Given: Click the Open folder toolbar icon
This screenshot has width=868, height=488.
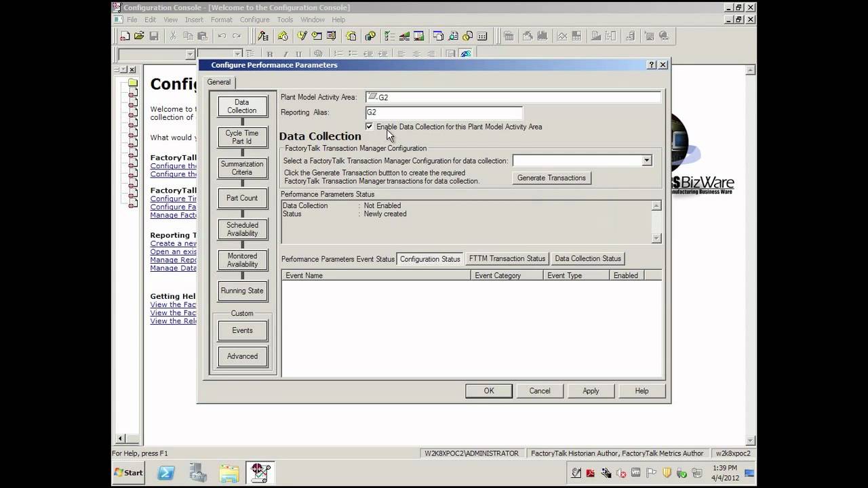Looking at the screenshot, I should click(139, 36).
